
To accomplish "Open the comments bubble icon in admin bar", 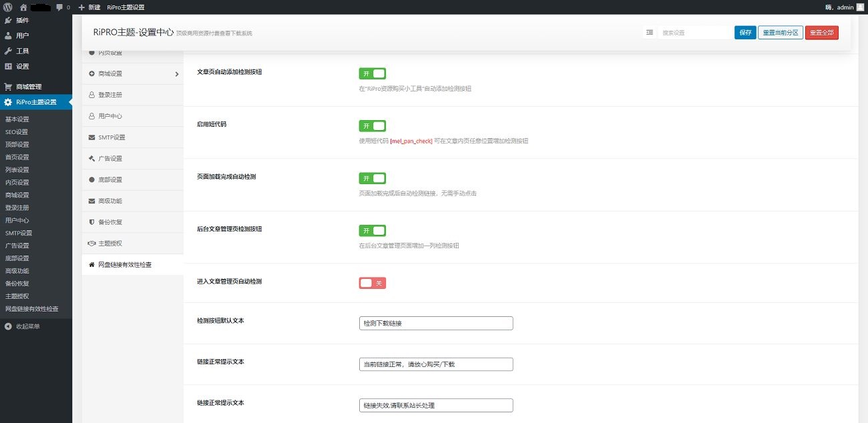I will (x=60, y=7).
